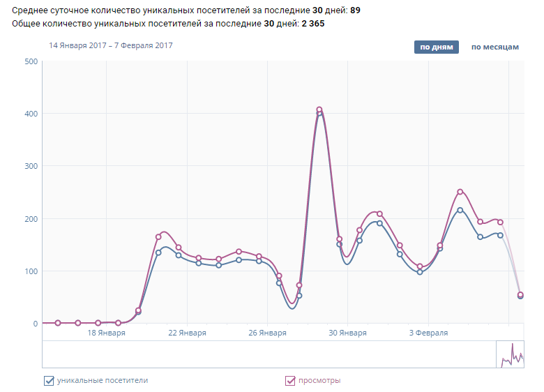Click the views dip point near 72
Viewport: 544px width, 392px height.
tap(299, 285)
